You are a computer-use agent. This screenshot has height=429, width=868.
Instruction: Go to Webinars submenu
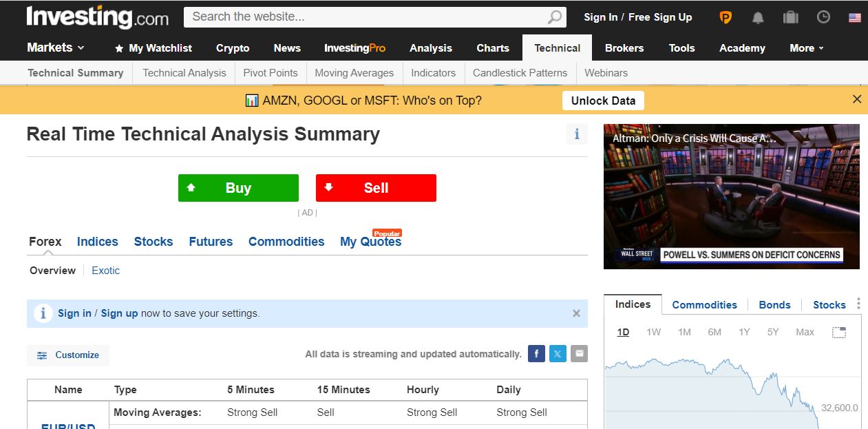pyautogui.click(x=606, y=73)
